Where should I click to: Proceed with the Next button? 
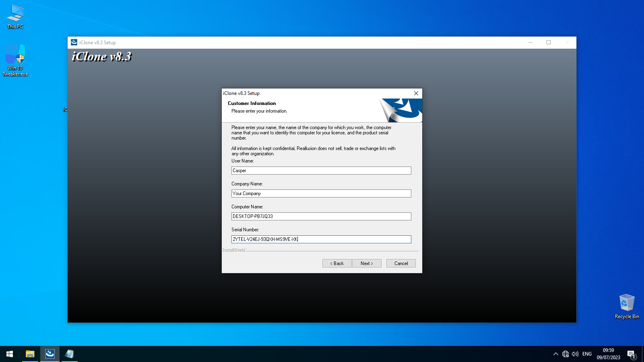coord(367,263)
